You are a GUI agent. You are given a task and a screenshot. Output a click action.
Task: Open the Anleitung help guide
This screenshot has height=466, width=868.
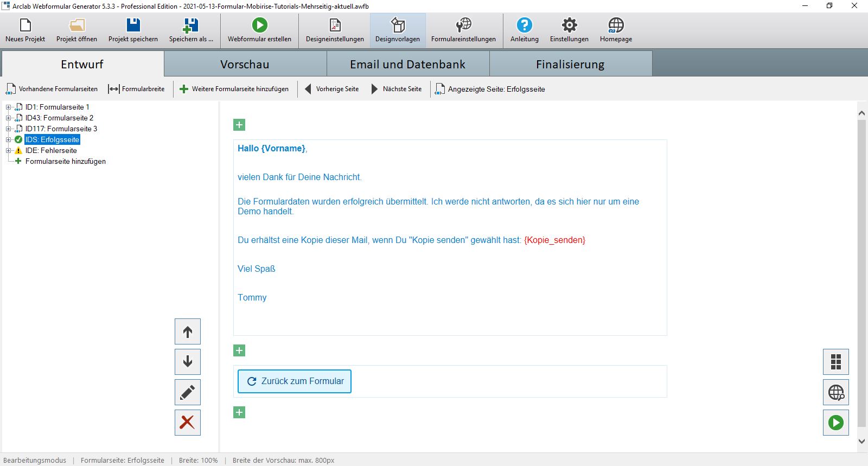coord(525,31)
